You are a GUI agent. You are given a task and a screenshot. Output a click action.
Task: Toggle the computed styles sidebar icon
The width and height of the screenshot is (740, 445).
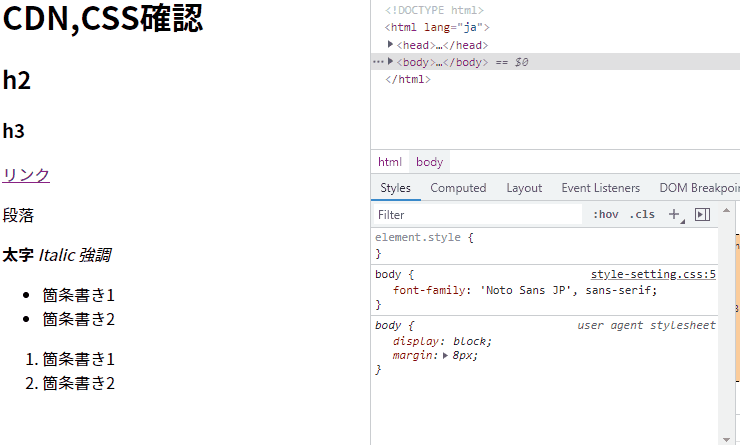coord(702,214)
